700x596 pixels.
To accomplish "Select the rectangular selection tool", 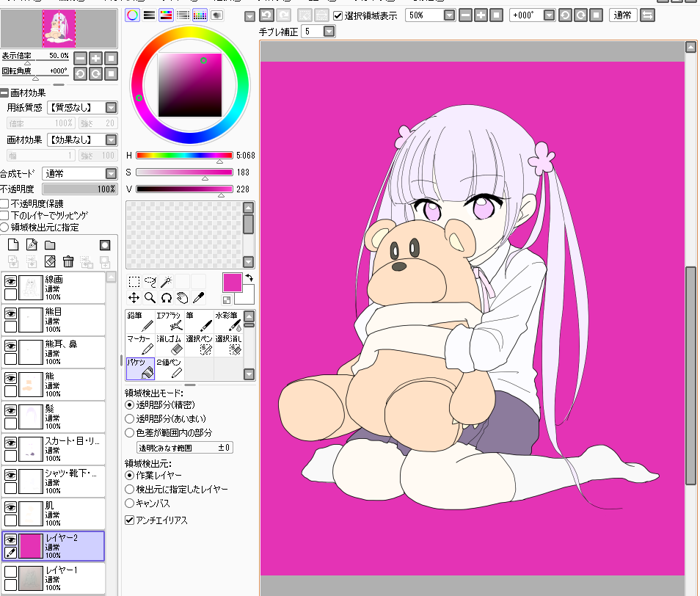I will click(x=134, y=282).
